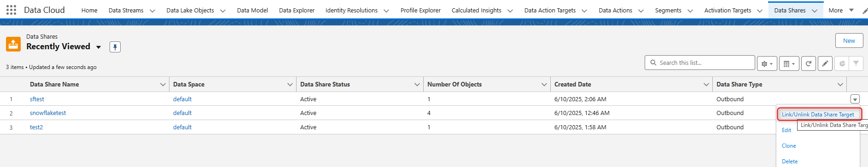The image size is (868, 167).
Task: Sort by Number Of Objects header
Action: (x=454, y=84)
